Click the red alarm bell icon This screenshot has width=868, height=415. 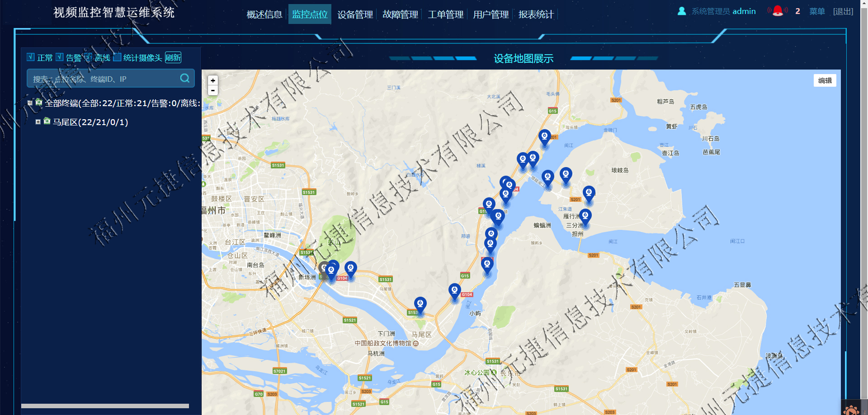coord(778,10)
